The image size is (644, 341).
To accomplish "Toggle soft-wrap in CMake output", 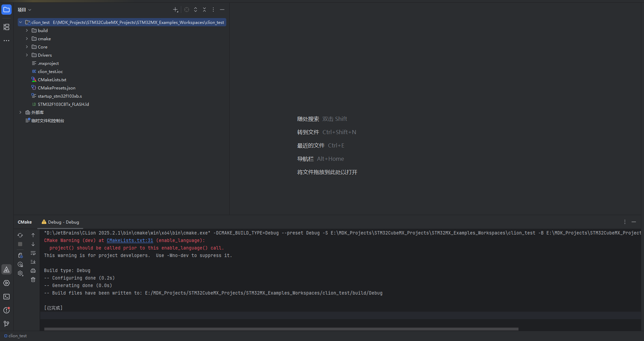I will click(33, 253).
